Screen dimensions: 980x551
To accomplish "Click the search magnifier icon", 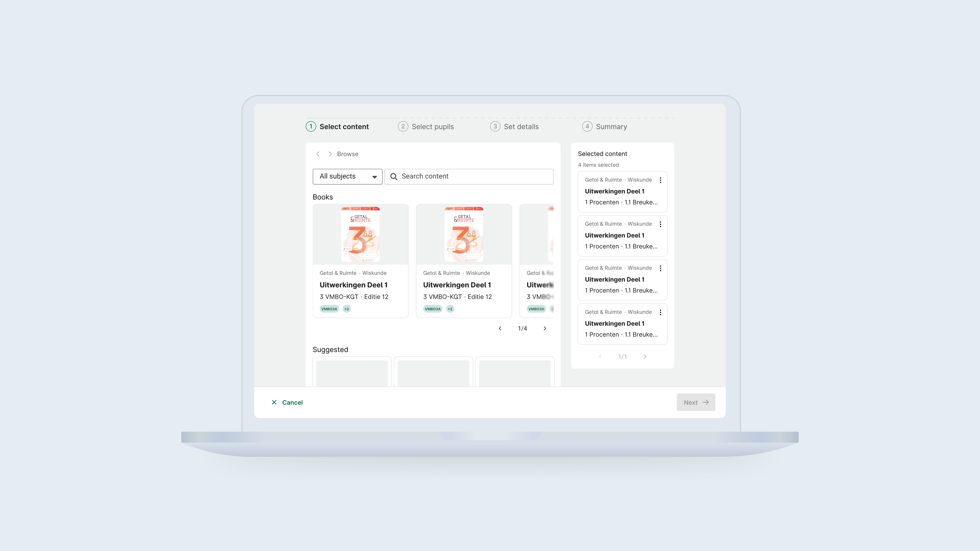I will point(394,176).
